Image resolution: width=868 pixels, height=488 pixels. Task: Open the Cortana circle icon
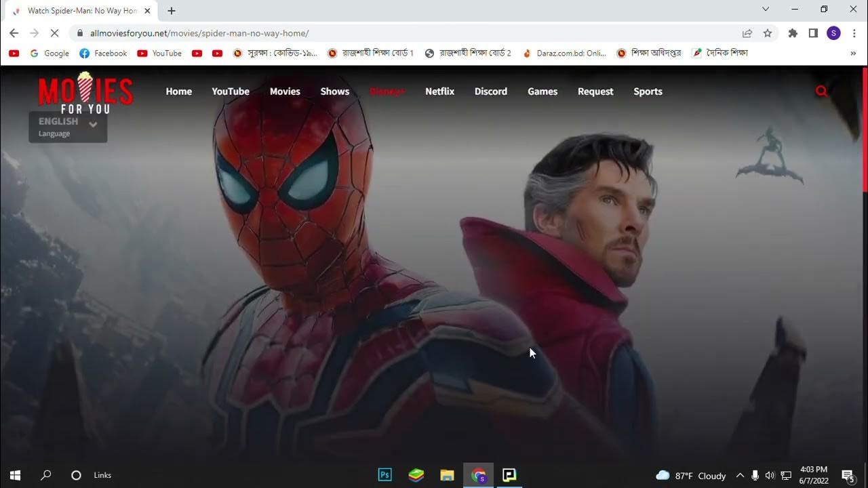(x=76, y=475)
